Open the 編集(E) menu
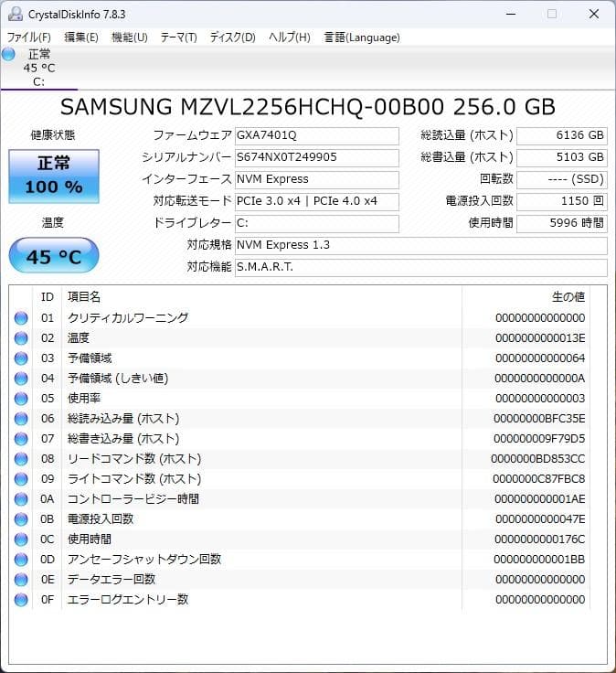Screen dimensions: 616x673 coord(81,37)
